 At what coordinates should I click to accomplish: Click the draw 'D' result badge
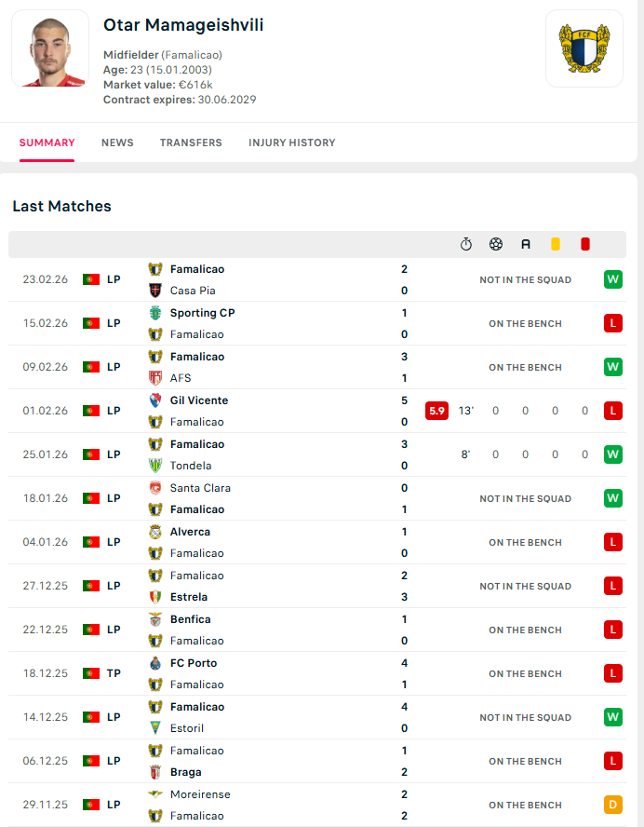(613, 805)
